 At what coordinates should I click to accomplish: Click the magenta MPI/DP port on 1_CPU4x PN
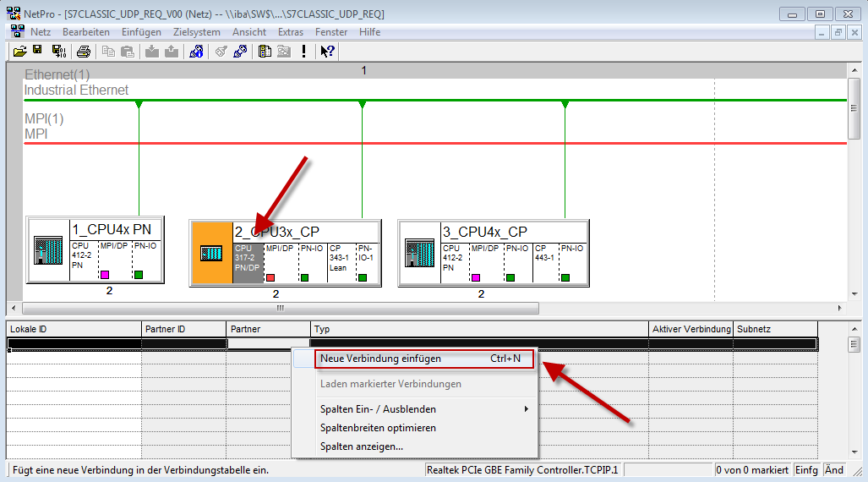105,276
